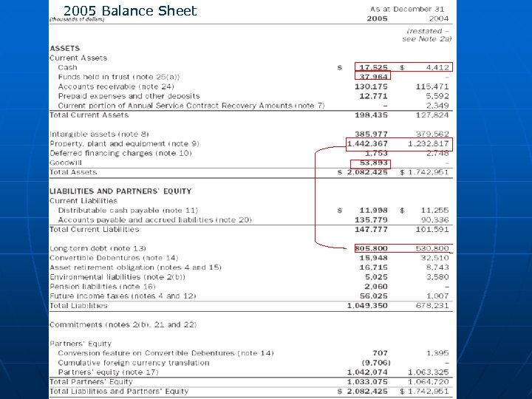The width and height of the screenshot is (532, 399).
Task: Select the '(thousands of dollars)' caption
Action: (x=77, y=19)
